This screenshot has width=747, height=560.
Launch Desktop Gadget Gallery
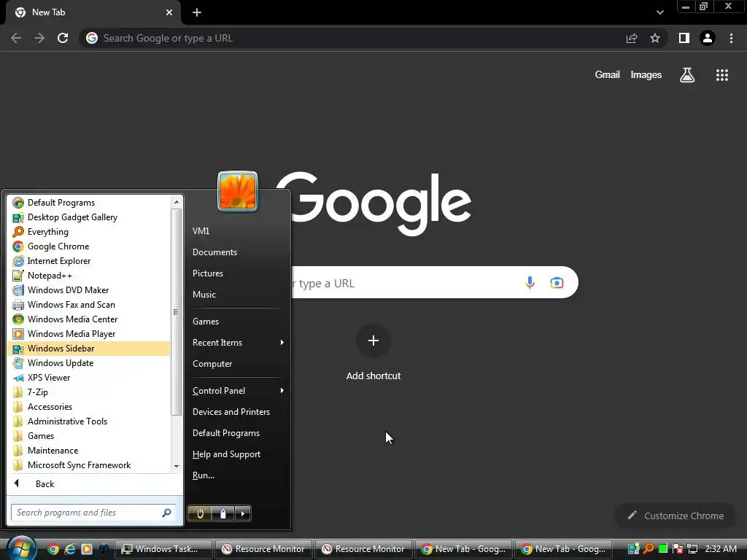89,217
